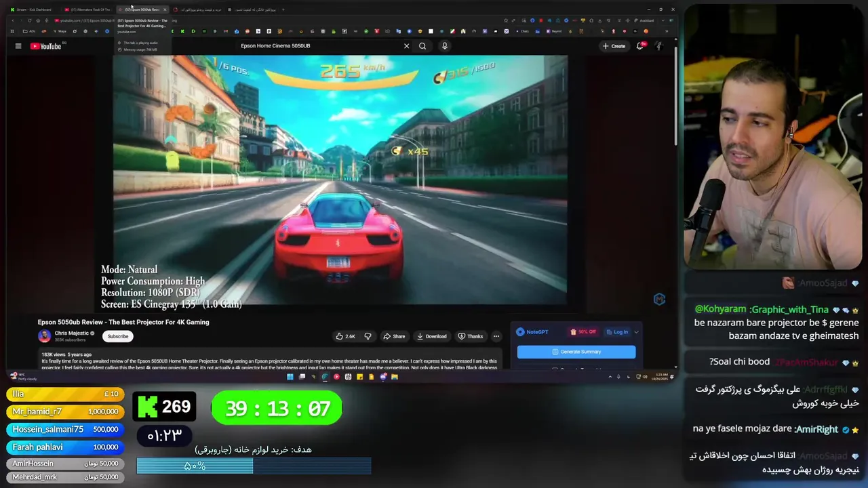Screen dimensions: 868x488
Task: Open a new browser tab with plus
Action: (x=283, y=9)
